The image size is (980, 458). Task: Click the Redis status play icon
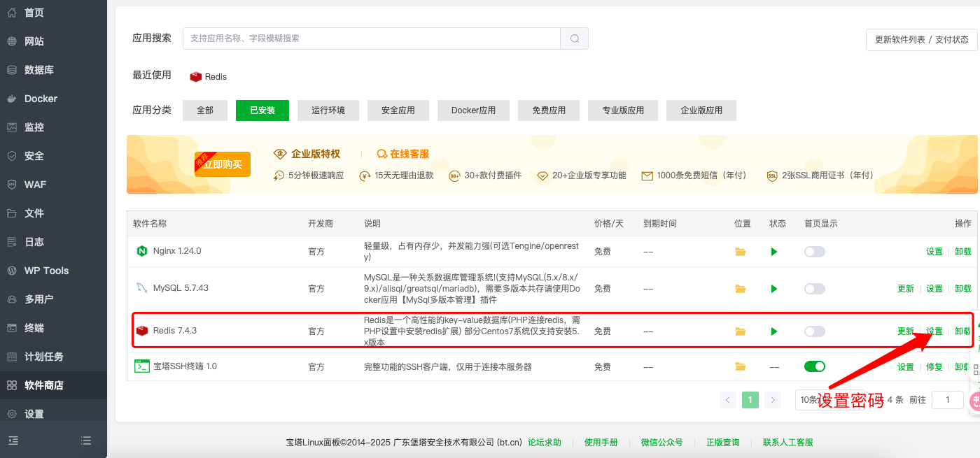point(774,331)
